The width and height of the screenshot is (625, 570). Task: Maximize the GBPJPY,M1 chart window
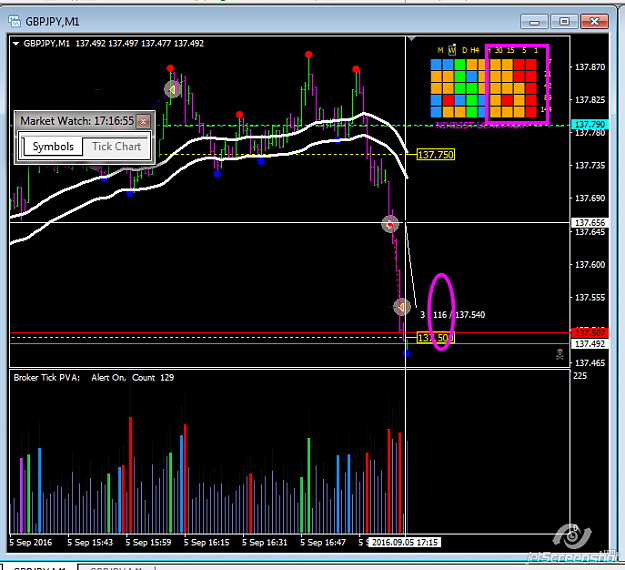point(564,22)
